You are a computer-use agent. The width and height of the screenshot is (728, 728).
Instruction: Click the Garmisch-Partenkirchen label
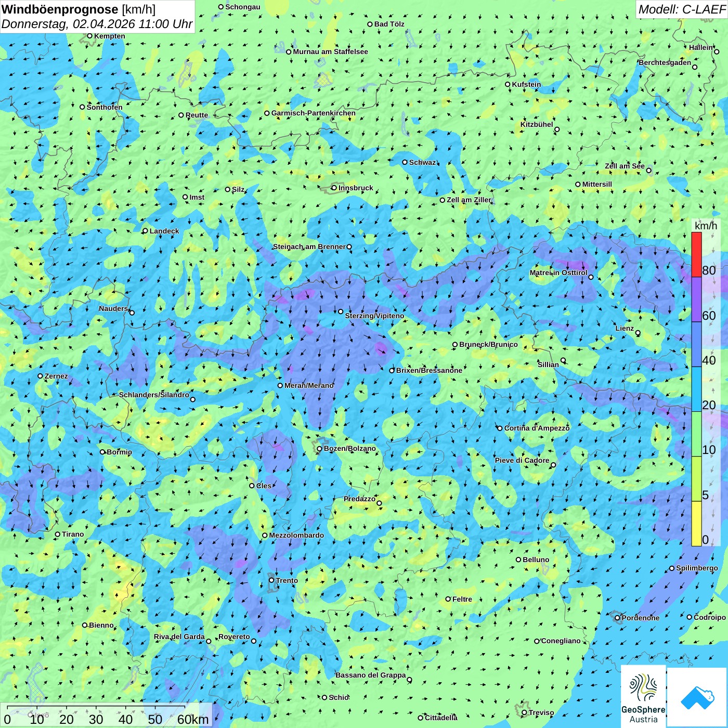coord(314,113)
